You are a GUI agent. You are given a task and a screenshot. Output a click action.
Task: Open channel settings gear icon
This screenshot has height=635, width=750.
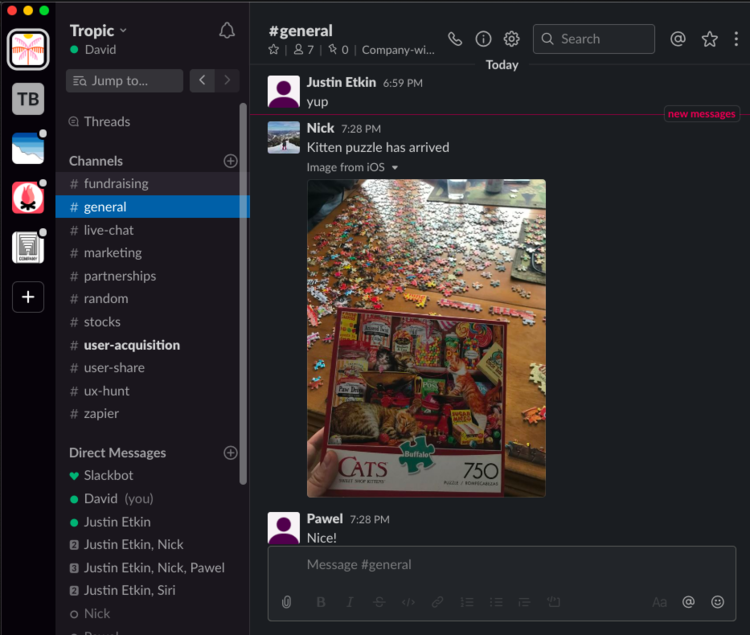[x=511, y=39]
